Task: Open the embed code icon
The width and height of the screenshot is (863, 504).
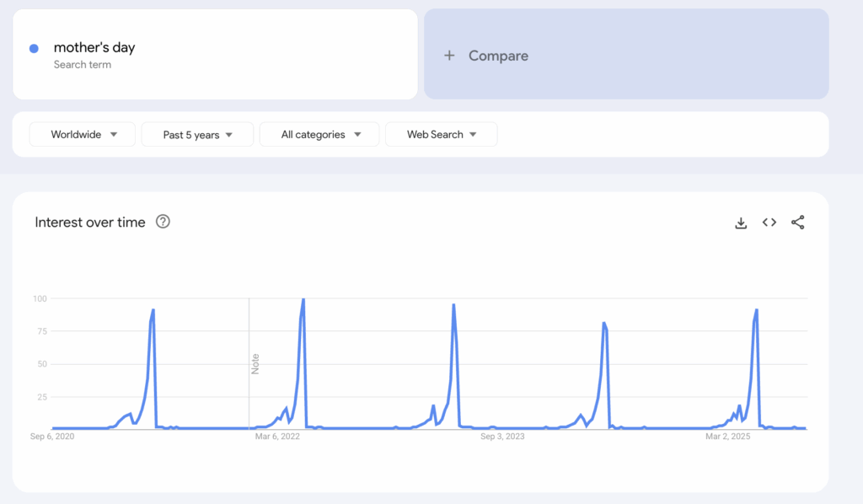Action: coord(769,223)
